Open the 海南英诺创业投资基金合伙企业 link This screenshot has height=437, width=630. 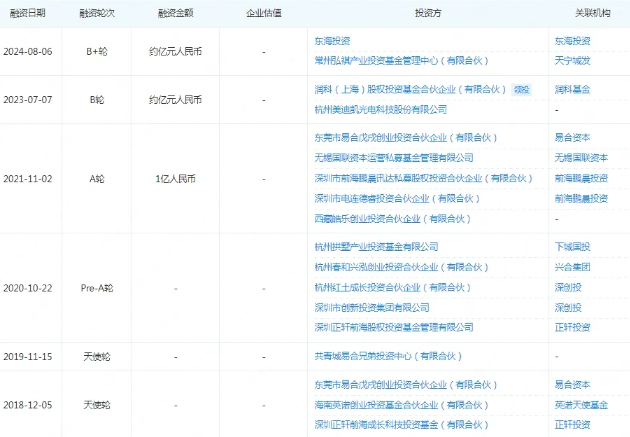[401, 405]
